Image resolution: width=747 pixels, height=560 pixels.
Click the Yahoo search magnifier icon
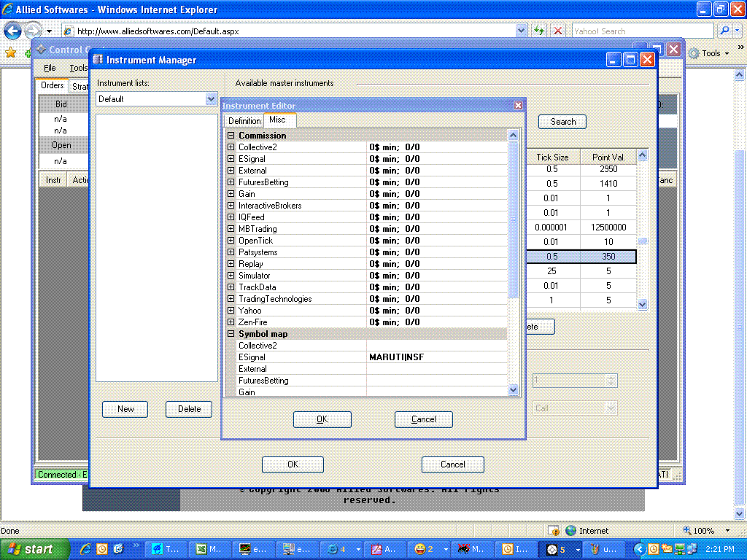click(724, 31)
